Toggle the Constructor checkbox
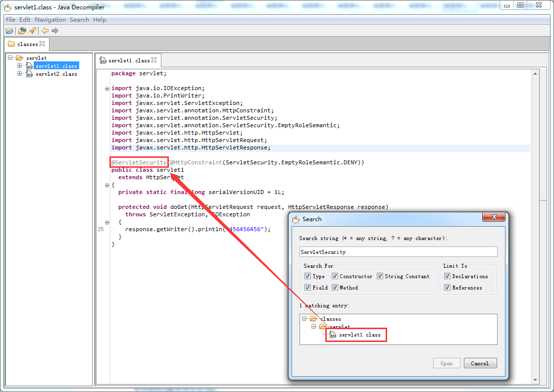 335,276
